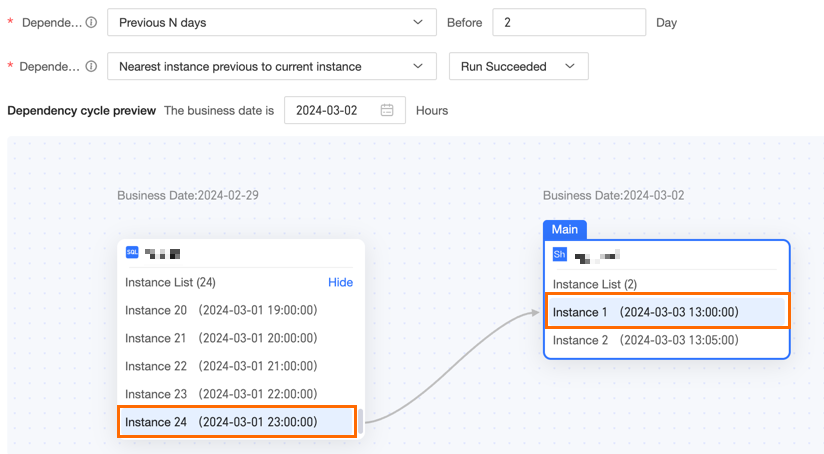
Task: Click the Dependency cycle preview label
Action: [x=81, y=110]
